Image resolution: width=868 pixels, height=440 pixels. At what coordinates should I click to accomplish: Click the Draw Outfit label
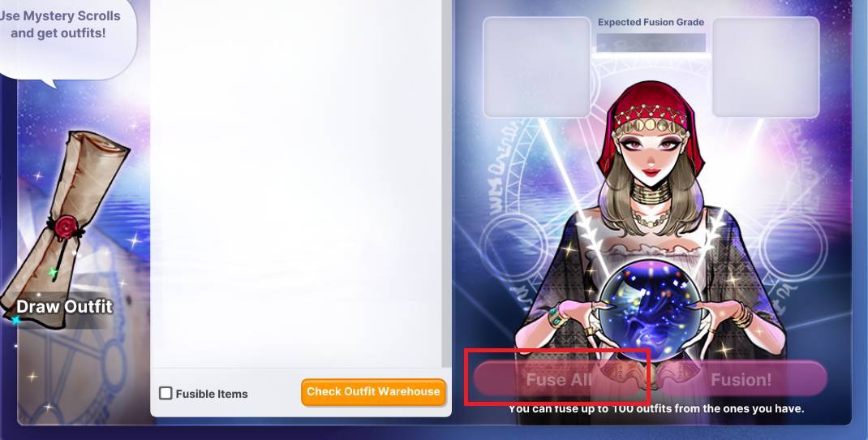[x=64, y=306]
